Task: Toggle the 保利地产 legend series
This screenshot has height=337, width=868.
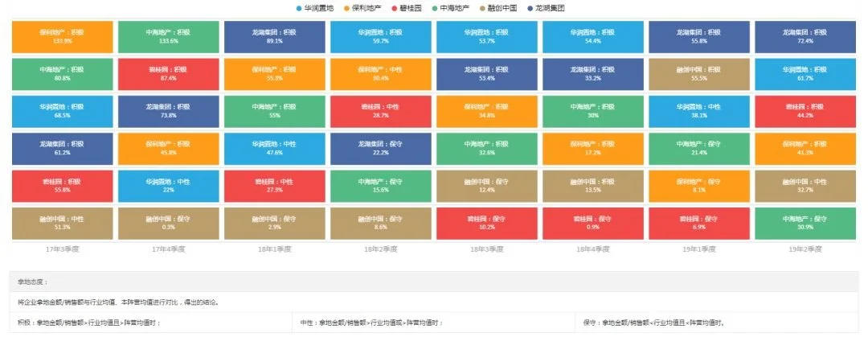Action: point(363,8)
